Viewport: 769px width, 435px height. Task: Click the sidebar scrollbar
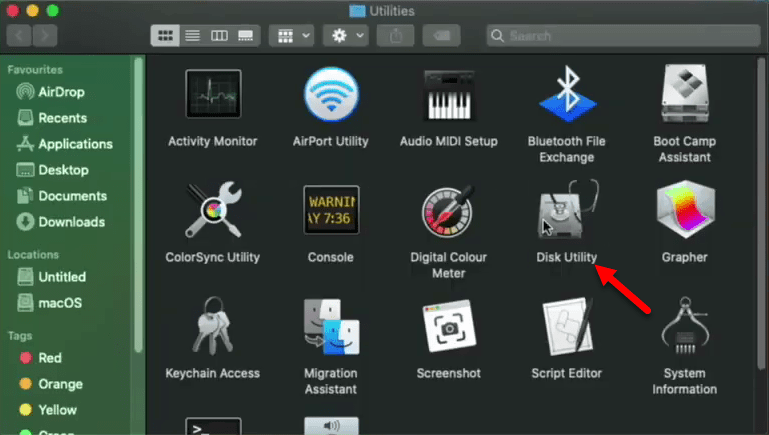point(138,205)
